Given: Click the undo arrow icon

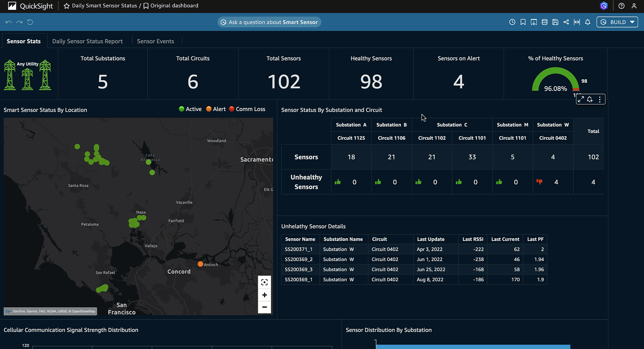Looking at the screenshot, I should [8, 22].
